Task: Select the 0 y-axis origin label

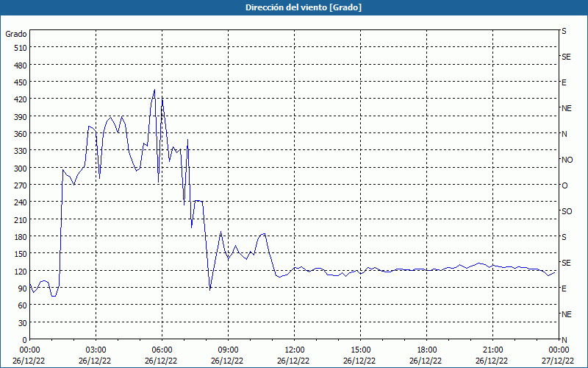Action: 24,340
